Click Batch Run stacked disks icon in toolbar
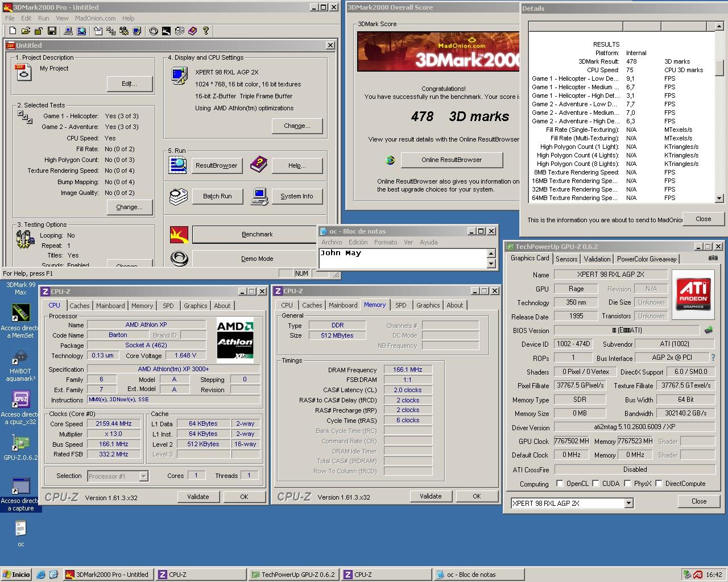The image size is (728, 582). pyautogui.click(x=179, y=31)
